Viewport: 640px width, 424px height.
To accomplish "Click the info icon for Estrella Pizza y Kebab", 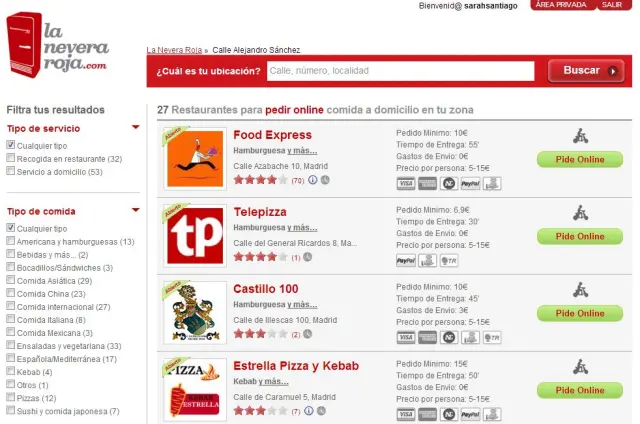I will (309, 411).
